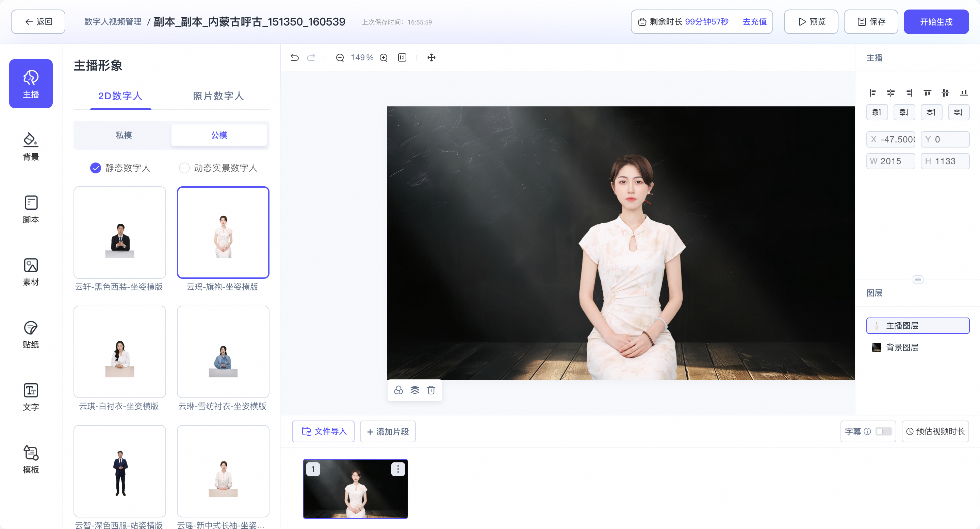The image size is (980, 529).
Task: Align the anchor to the top edge
Action: pos(928,93)
